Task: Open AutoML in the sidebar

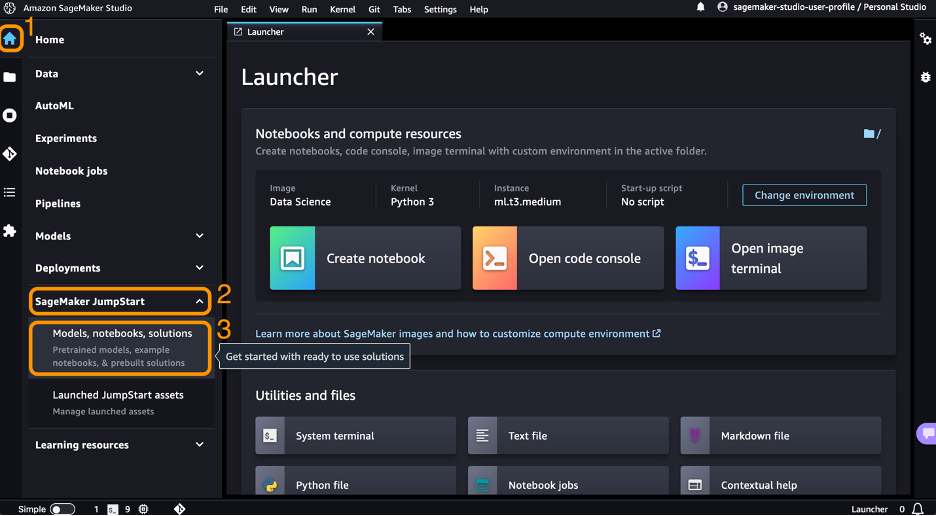Action: 54,106
